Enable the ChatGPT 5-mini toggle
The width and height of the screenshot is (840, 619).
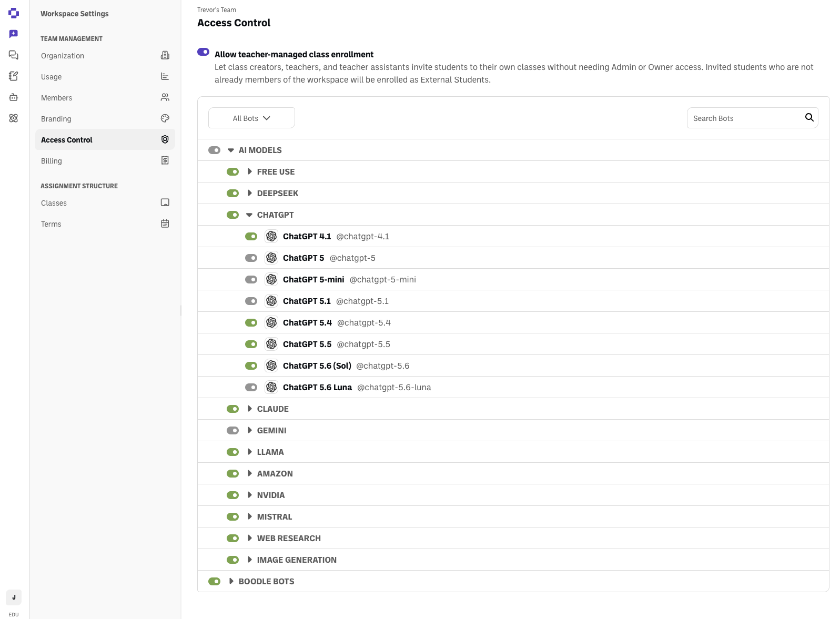pyautogui.click(x=251, y=279)
